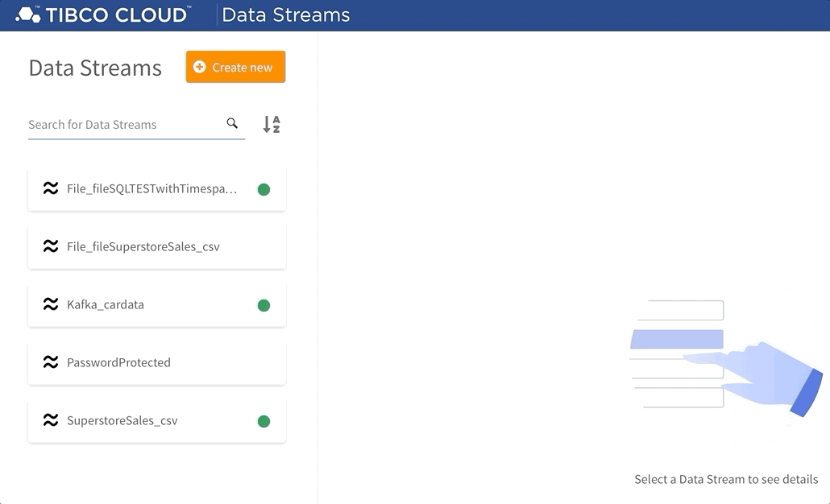Viewport: 830px width, 504px height.
Task: Open the File_fileSuperstoreSales_csv data stream
Action: coord(143,247)
